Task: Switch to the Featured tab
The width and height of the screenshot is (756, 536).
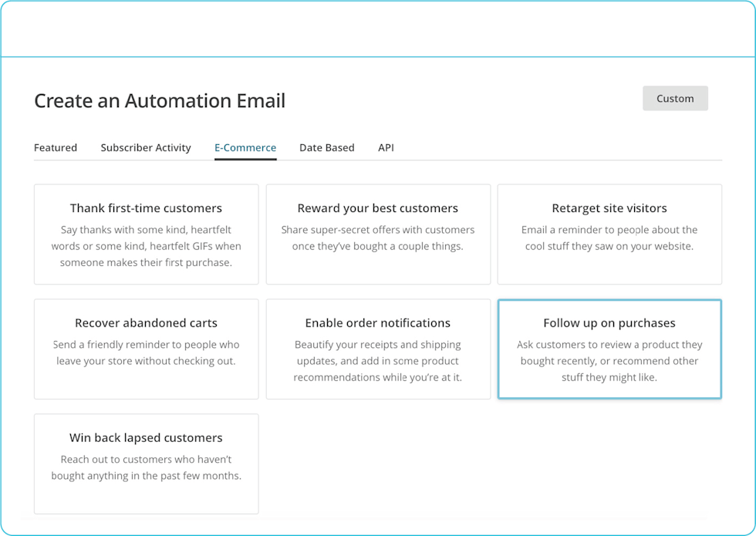Action: (56, 147)
